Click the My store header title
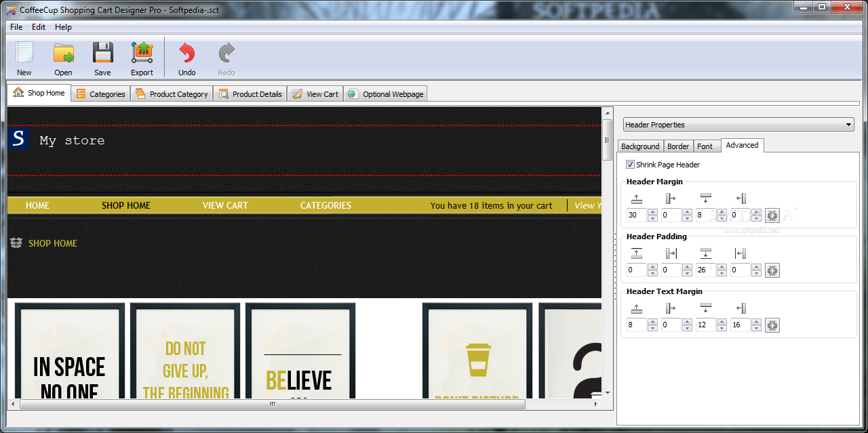The height and width of the screenshot is (433, 868). click(72, 140)
